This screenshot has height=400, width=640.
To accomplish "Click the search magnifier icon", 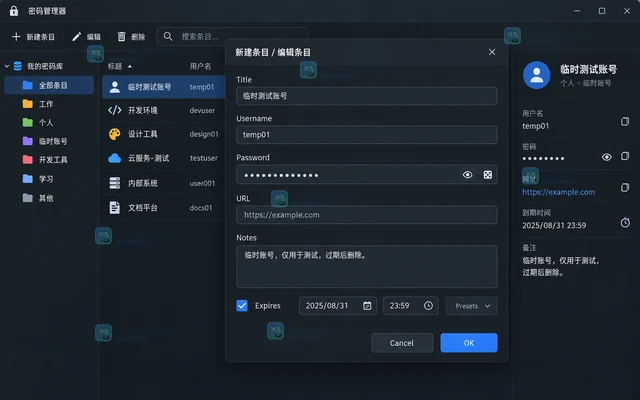I will [168, 36].
